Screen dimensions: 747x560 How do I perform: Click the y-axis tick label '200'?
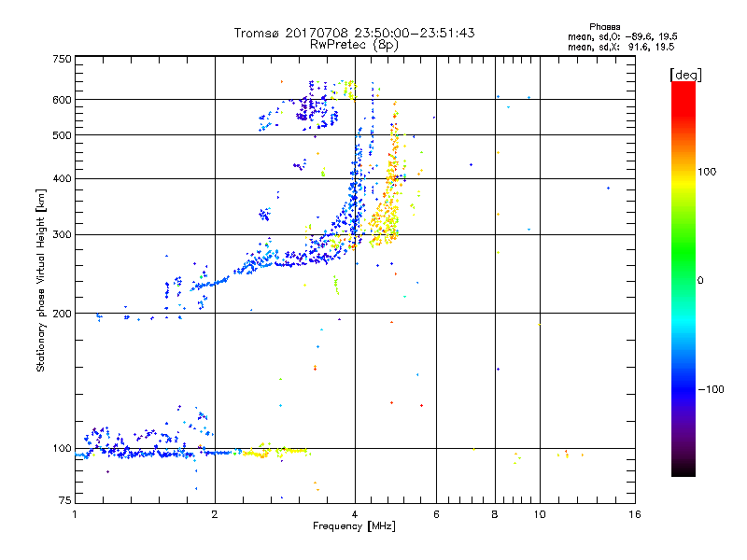[x=62, y=314]
